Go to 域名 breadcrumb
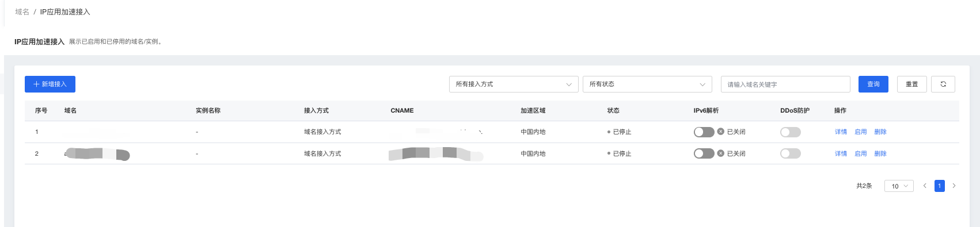Image resolution: width=980 pixels, height=227 pixels. (x=22, y=12)
